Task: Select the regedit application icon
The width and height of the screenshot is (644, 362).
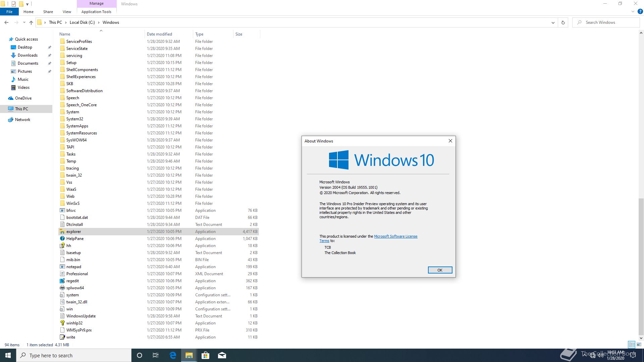Action: click(62, 281)
